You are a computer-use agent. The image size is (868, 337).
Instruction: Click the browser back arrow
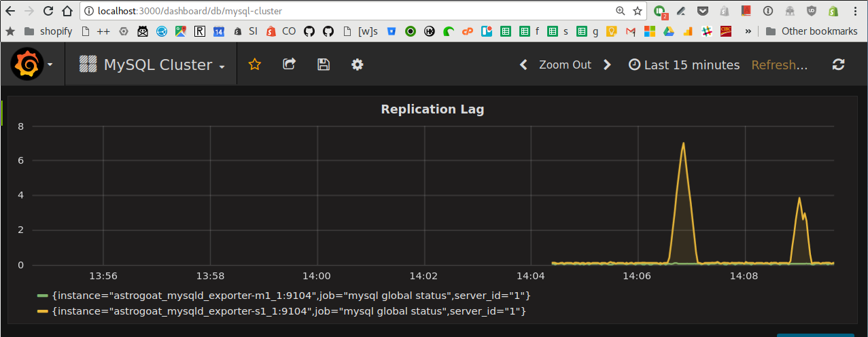coord(10,11)
